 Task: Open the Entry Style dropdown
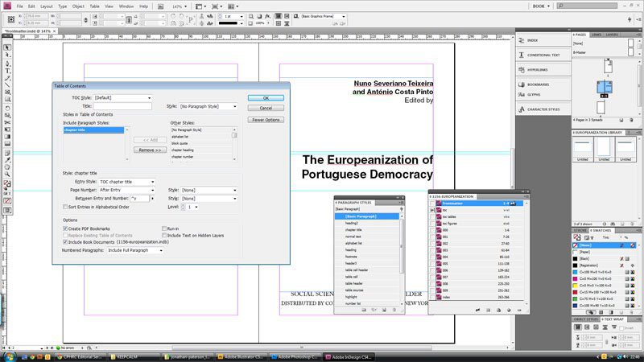(x=127, y=182)
